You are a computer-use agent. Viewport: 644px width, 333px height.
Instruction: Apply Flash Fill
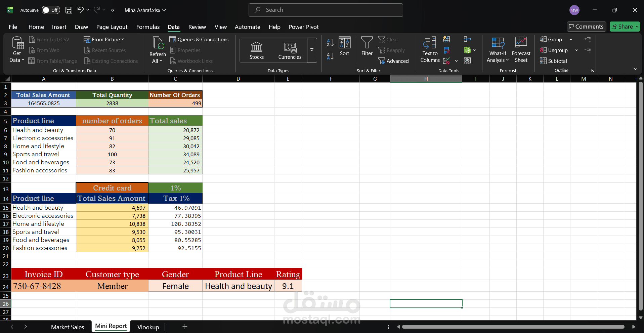pos(446,39)
